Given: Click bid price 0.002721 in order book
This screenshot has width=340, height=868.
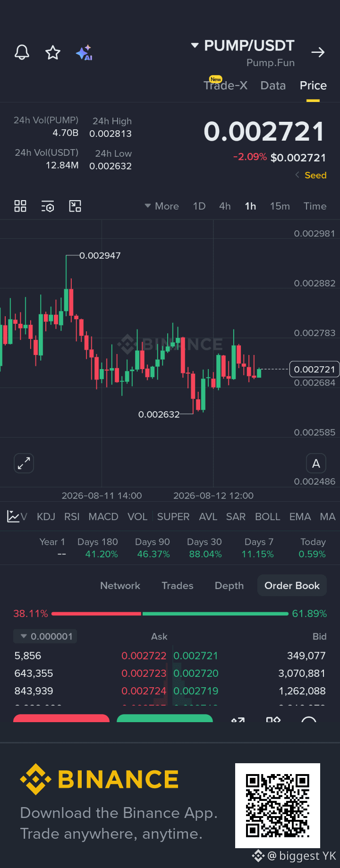Looking at the screenshot, I should (196, 656).
